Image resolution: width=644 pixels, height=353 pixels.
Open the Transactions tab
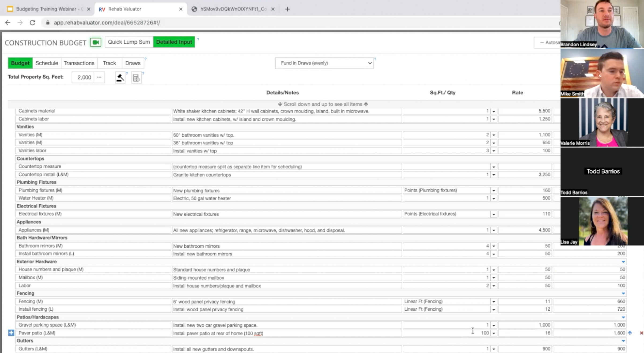click(x=79, y=63)
